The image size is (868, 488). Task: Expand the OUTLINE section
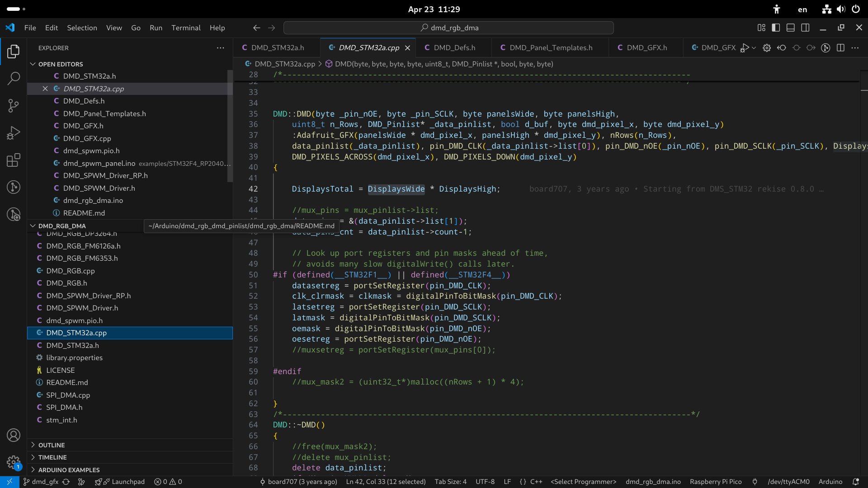click(x=52, y=445)
